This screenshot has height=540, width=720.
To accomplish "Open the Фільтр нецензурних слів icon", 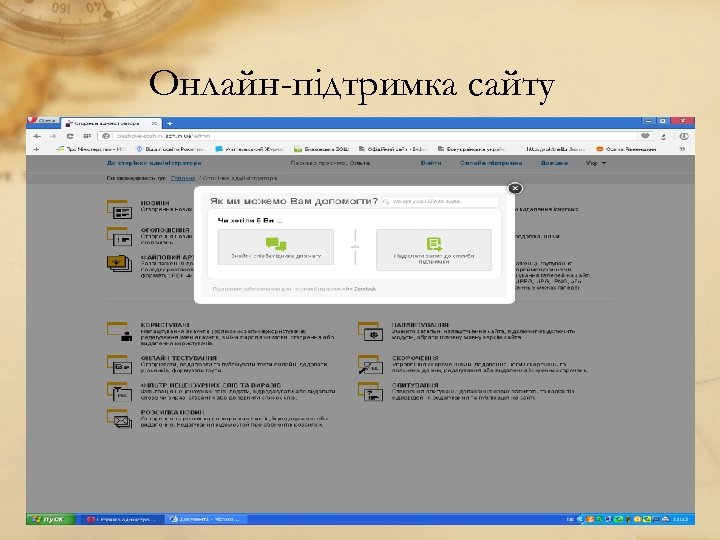I will point(119,392).
